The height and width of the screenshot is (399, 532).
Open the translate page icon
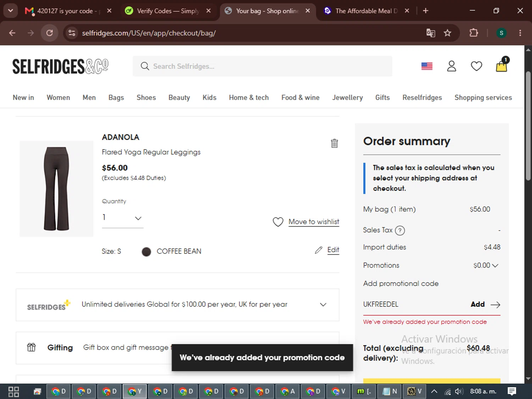431,33
